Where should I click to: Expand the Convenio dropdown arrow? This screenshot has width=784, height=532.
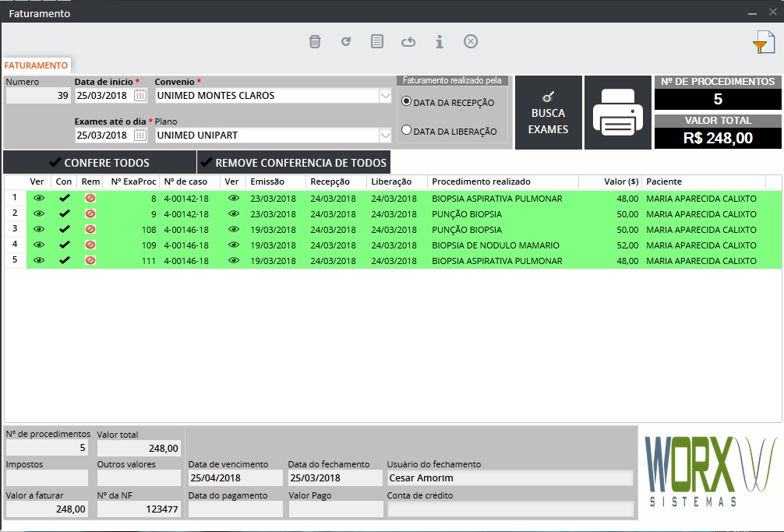pos(385,95)
